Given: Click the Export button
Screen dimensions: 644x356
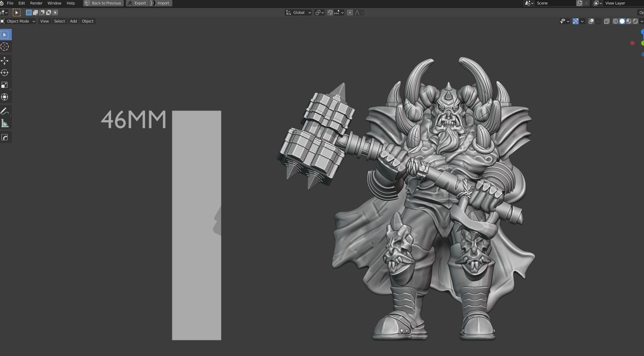Looking at the screenshot, I should [x=137, y=3].
